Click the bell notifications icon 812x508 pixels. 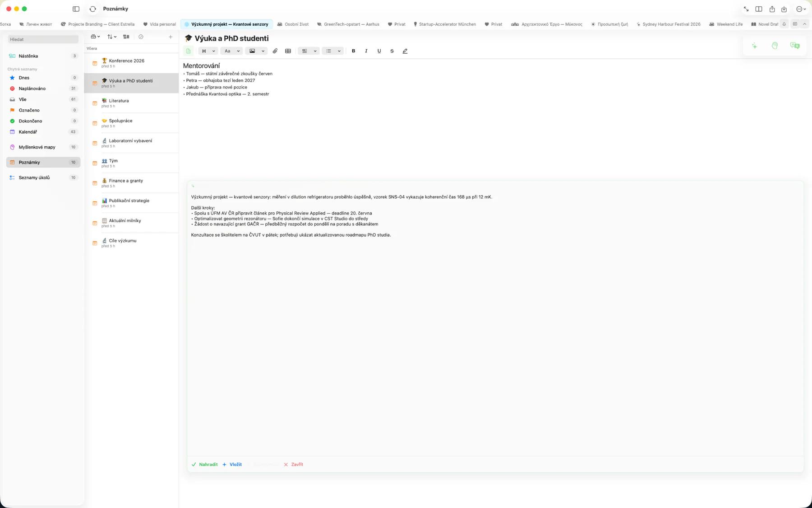(784, 24)
